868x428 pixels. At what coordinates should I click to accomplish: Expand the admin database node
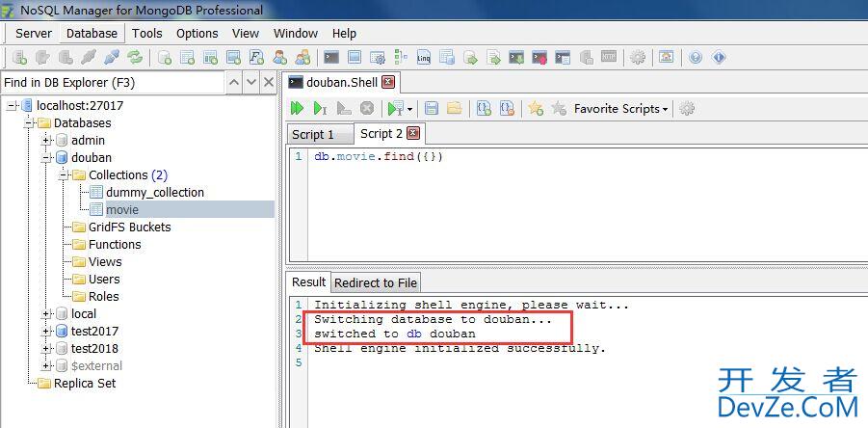tap(47, 141)
